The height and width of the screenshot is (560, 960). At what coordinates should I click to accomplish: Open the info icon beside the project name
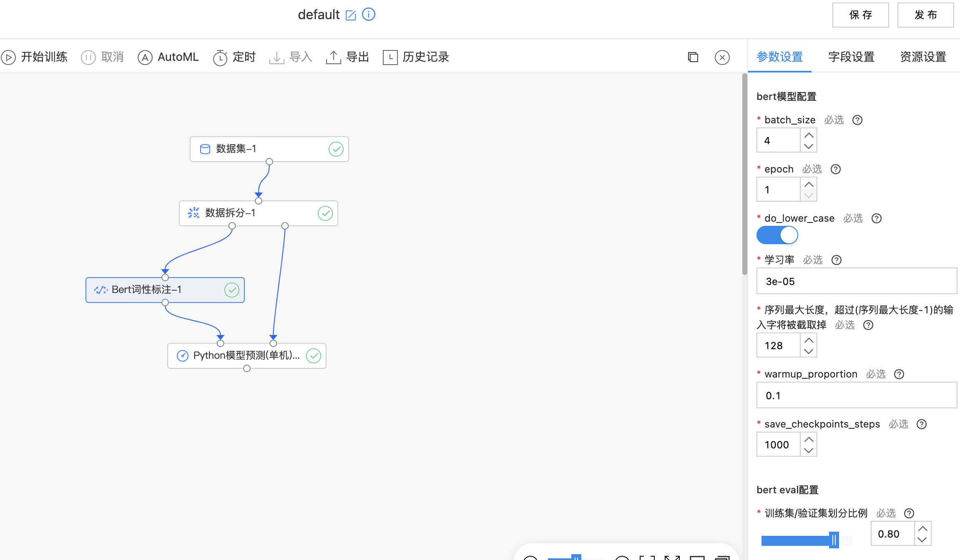[369, 15]
